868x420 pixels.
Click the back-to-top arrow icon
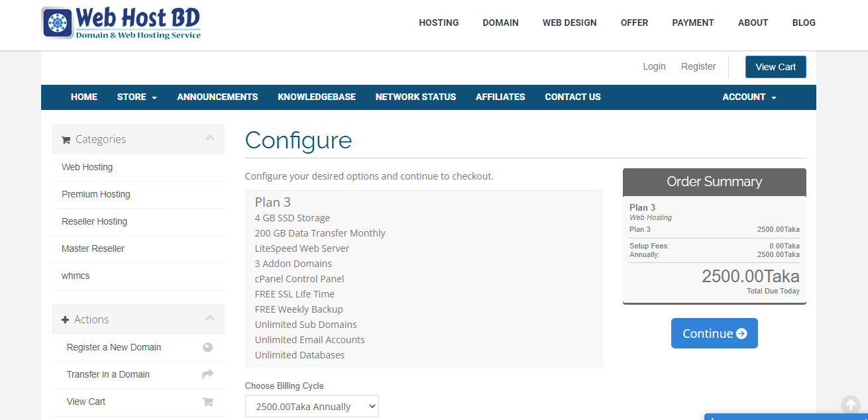tap(851, 405)
